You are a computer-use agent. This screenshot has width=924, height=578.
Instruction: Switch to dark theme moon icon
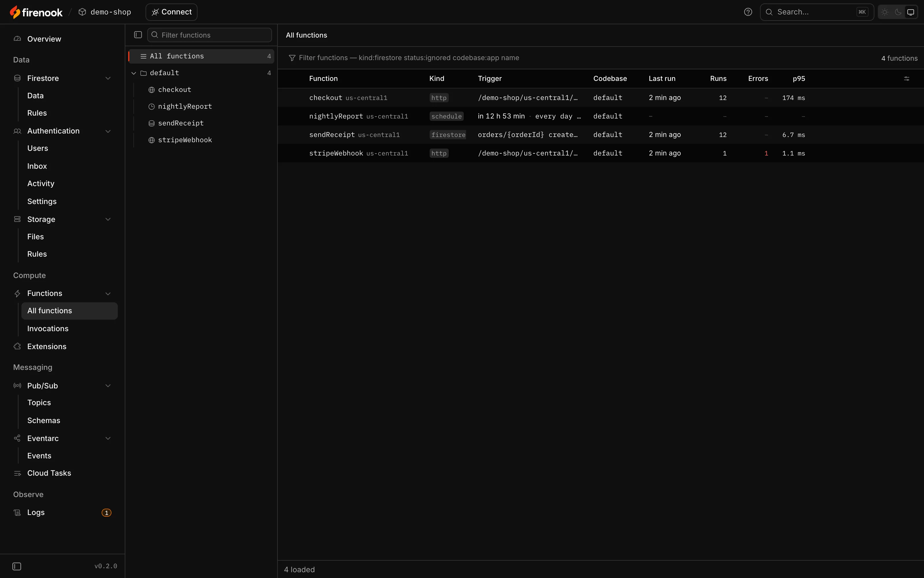click(898, 12)
